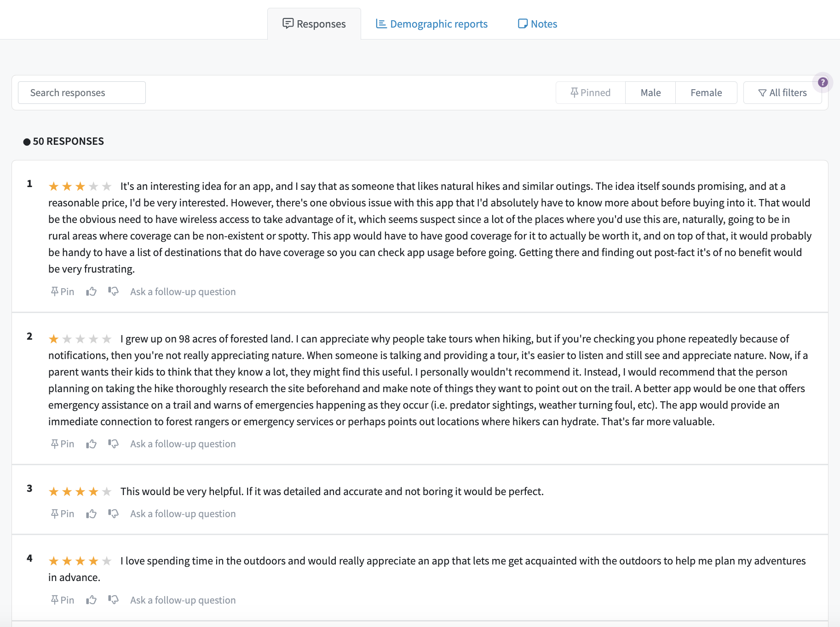Toggle the Pinned filter
This screenshot has height=627, width=840.
tap(591, 92)
